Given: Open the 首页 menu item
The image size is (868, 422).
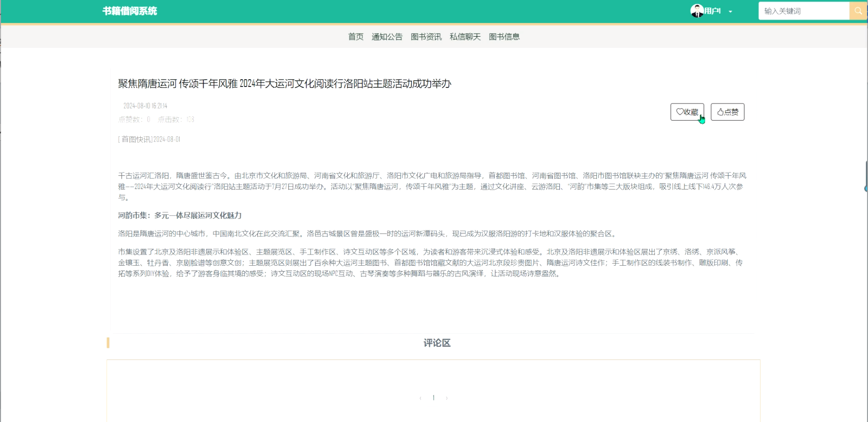Looking at the screenshot, I should [356, 37].
